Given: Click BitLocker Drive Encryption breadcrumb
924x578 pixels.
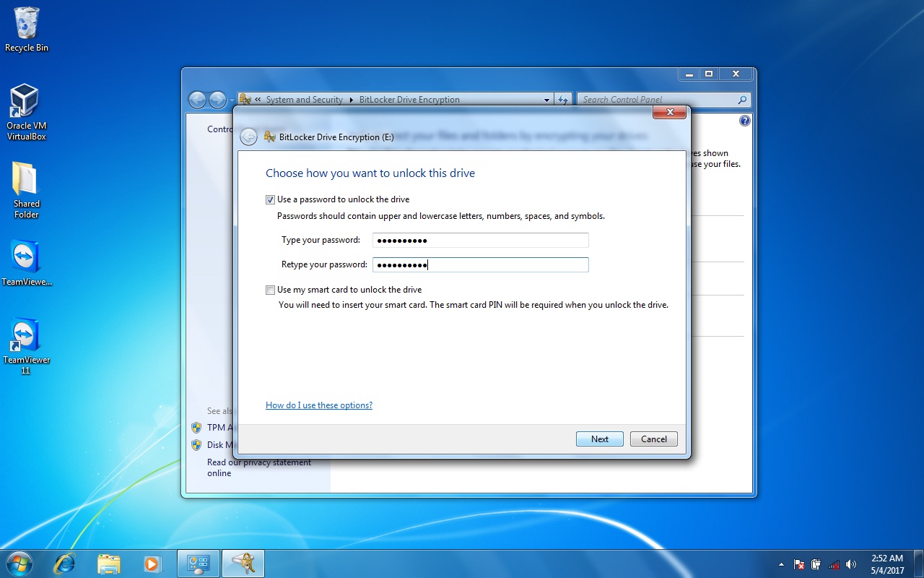Looking at the screenshot, I should 409,100.
